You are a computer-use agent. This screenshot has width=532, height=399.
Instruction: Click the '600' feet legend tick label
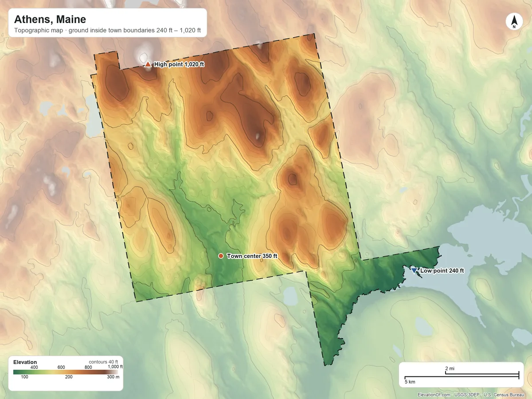tap(61, 367)
